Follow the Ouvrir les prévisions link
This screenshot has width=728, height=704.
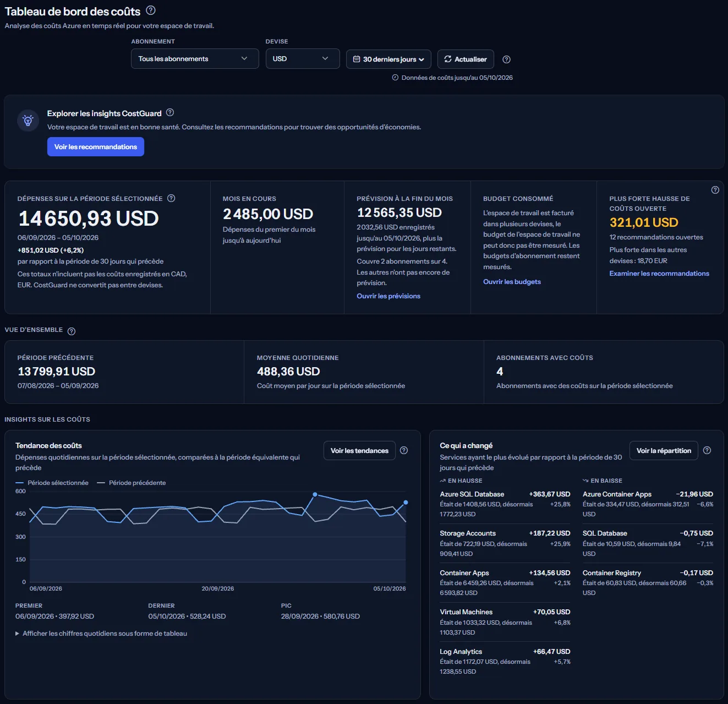pyautogui.click(x=388, y=296)
